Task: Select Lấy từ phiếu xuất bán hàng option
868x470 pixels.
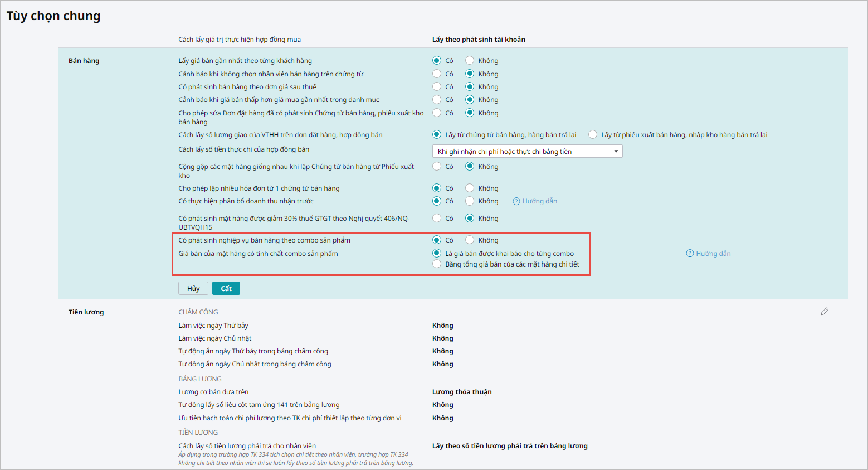Action: pyautogui.click(x=593, y=134)
